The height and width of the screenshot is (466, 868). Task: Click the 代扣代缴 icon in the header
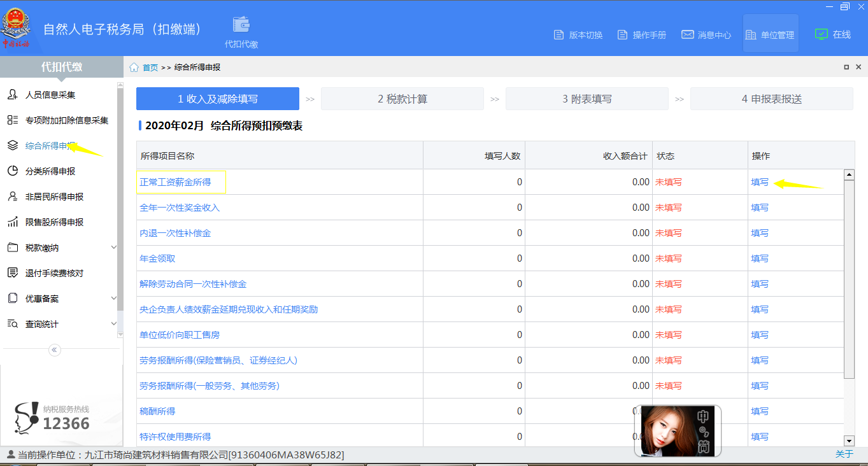240,24
